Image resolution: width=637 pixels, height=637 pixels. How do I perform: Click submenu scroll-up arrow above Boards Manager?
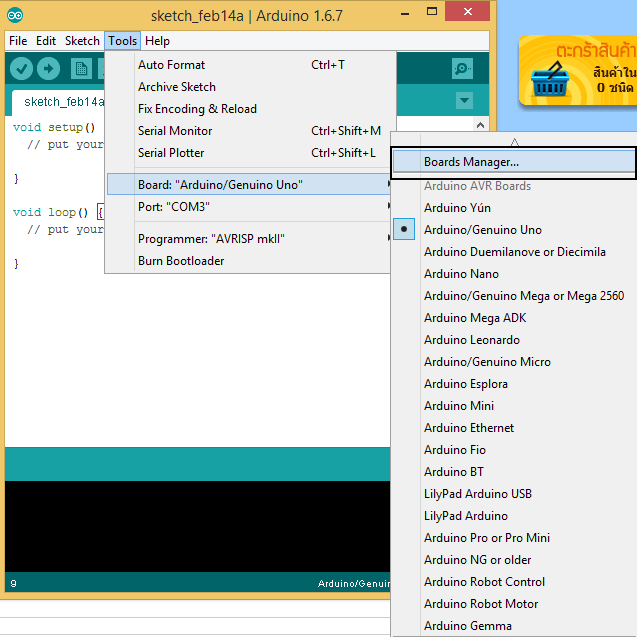click(x=514, y=142)
